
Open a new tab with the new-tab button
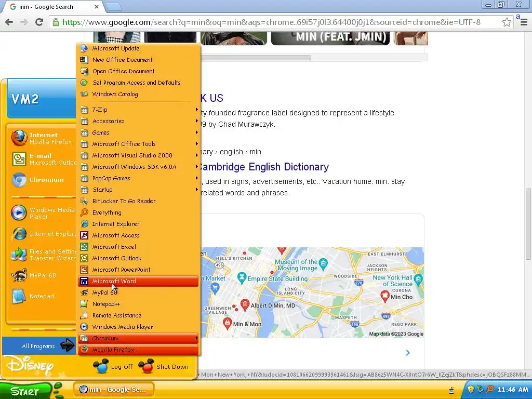point(114,7)
